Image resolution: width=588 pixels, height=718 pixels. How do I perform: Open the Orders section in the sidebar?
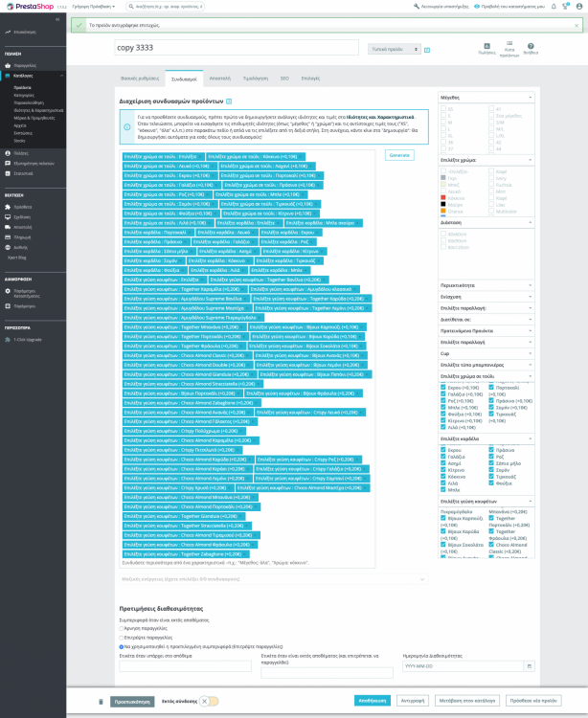(x=25, y=65)
